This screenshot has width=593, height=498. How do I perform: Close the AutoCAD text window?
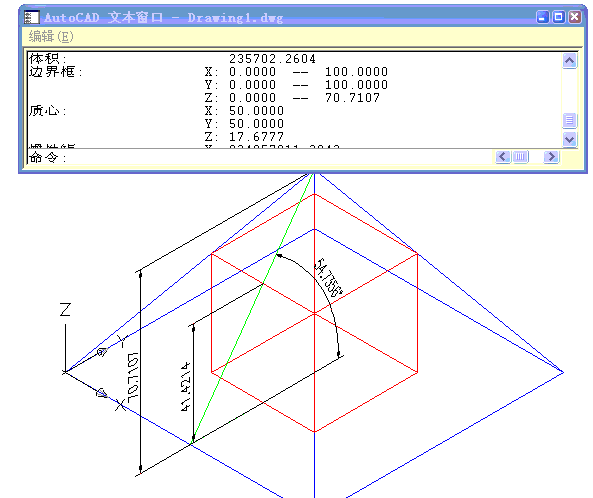(x=575, y=17)
